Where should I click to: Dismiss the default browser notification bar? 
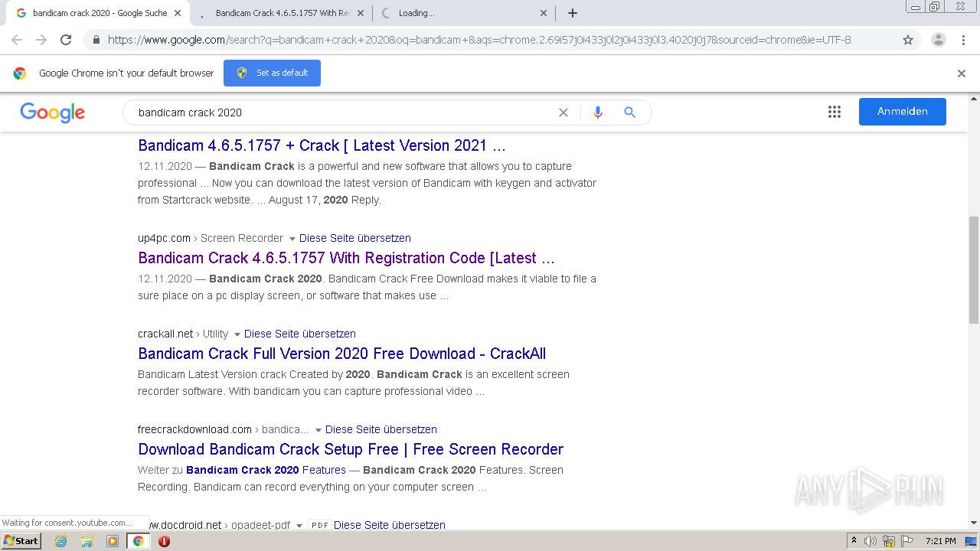962,73
